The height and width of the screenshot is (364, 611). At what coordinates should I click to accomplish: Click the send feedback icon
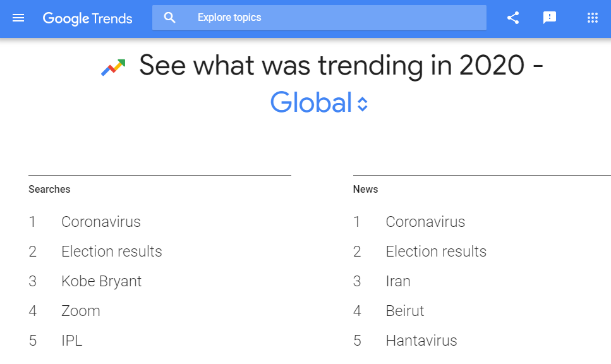coord(550,18)
